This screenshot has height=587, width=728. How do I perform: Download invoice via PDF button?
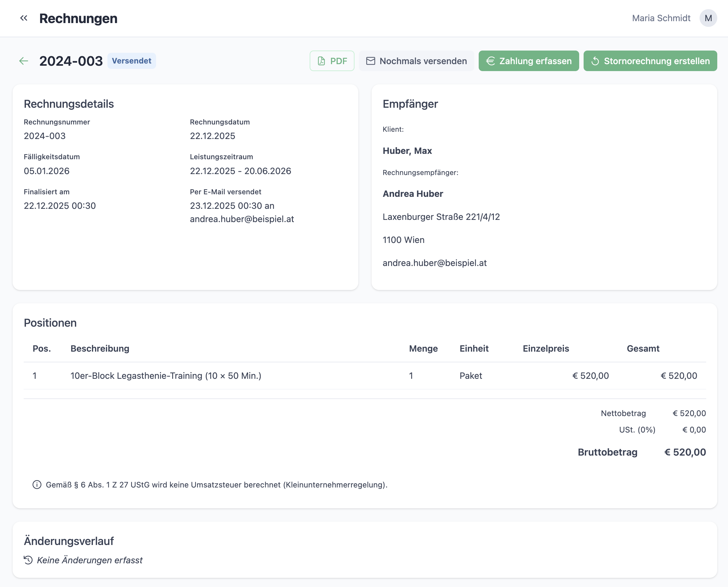pyautogui.click(x=332, y=61)
